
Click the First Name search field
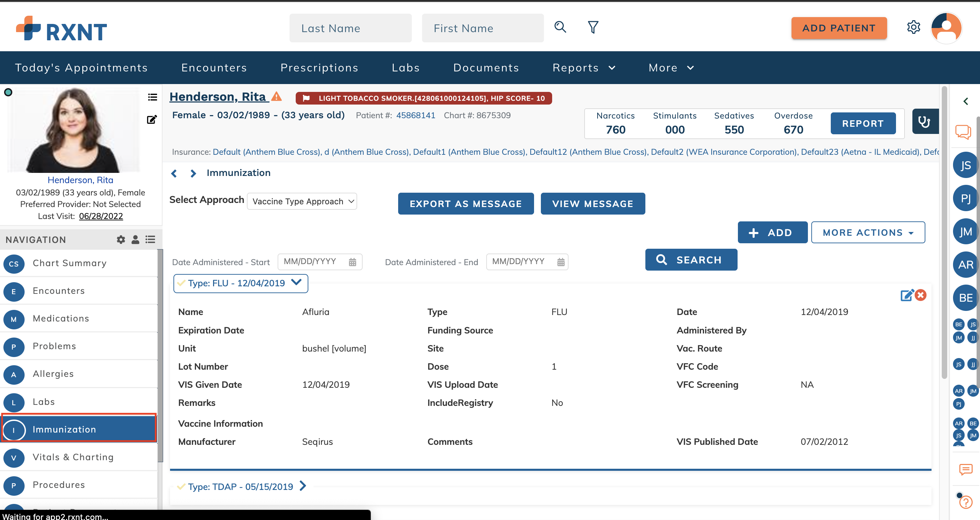tap(483, 28)
